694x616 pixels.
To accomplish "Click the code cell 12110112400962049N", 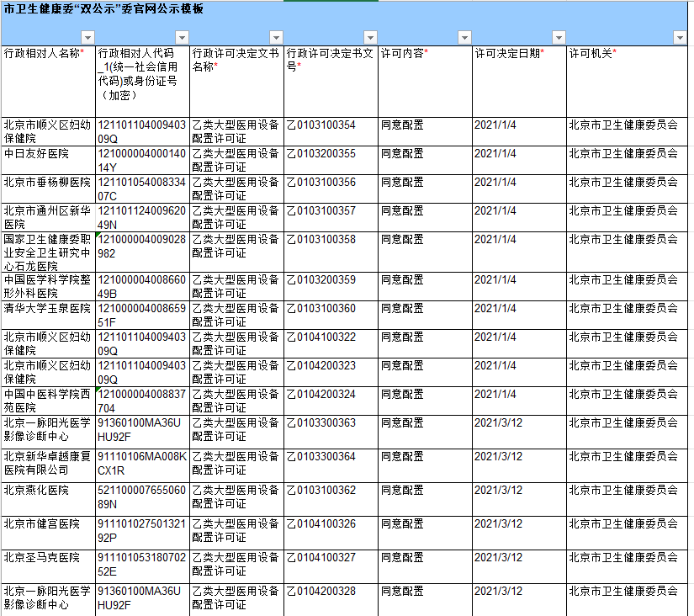I will tap(142, 217).
